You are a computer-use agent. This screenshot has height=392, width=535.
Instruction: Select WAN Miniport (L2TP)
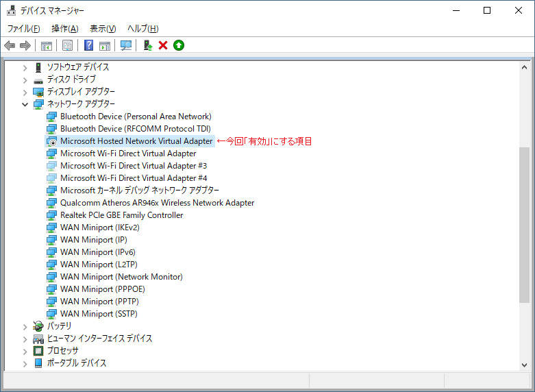pyautogui.click(x=99, y=265)
